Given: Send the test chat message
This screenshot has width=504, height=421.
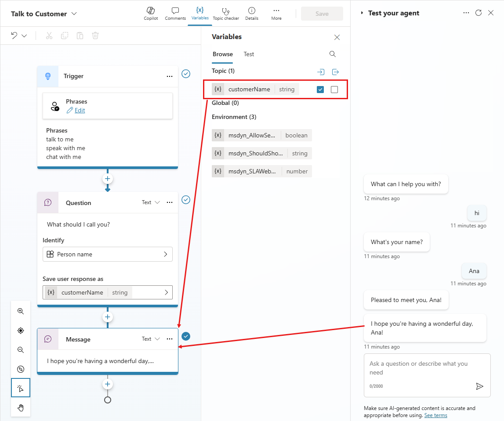Looking at the screenshot, I should 479,386.
